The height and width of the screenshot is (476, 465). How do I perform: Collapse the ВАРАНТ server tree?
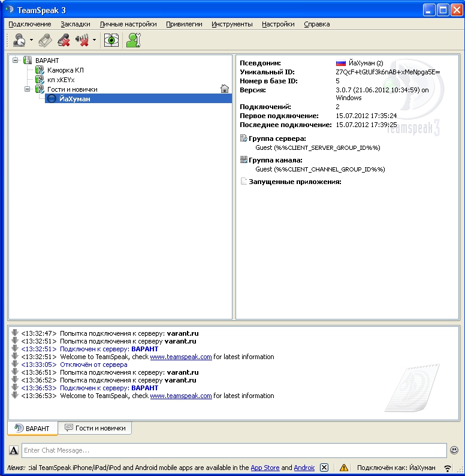pos(15,60)
